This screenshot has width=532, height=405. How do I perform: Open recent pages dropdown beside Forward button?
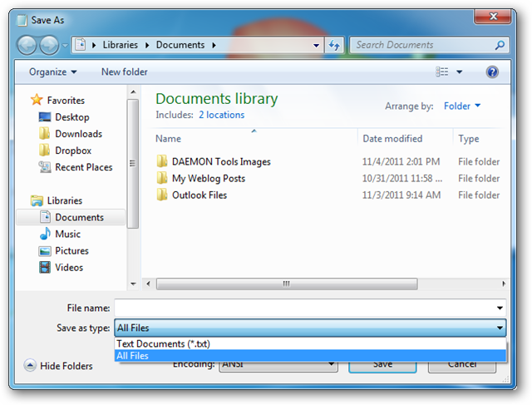pyautogui.click(x=65, y=46)
